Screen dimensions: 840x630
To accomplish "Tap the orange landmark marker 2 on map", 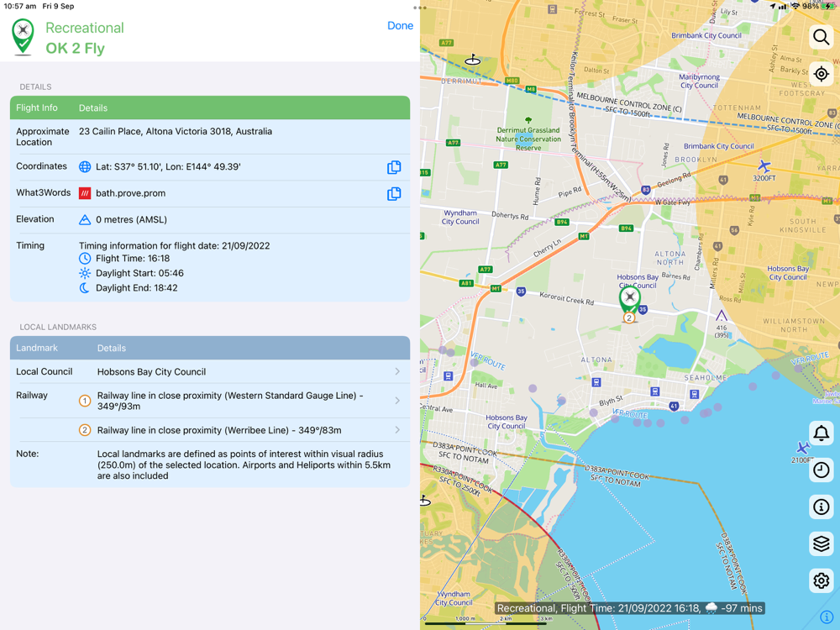I will pos(629,318).
